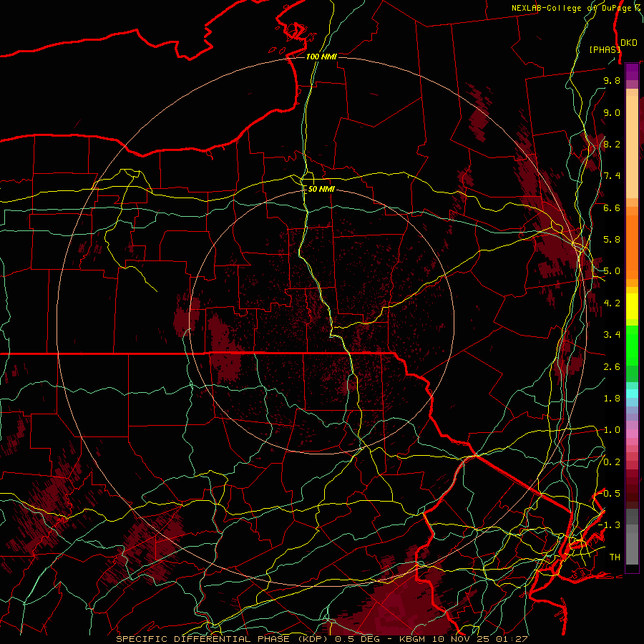Click the TH threshold label on the legend
The width and height of the screenshot is (644, 644).
[x=615, y=557]
